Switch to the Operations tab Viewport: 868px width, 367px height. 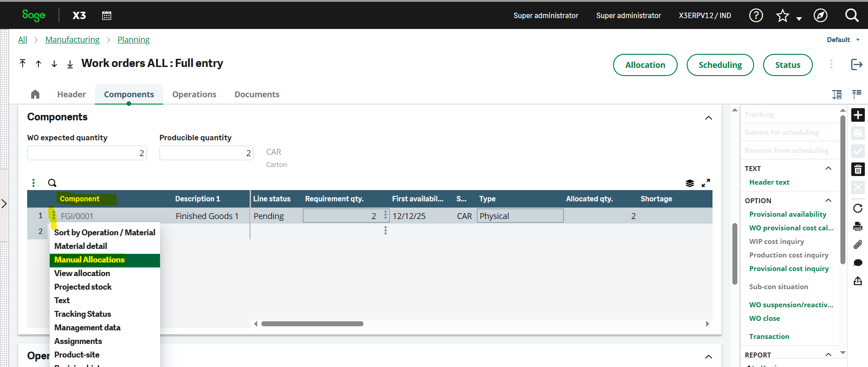click(194, 94)
